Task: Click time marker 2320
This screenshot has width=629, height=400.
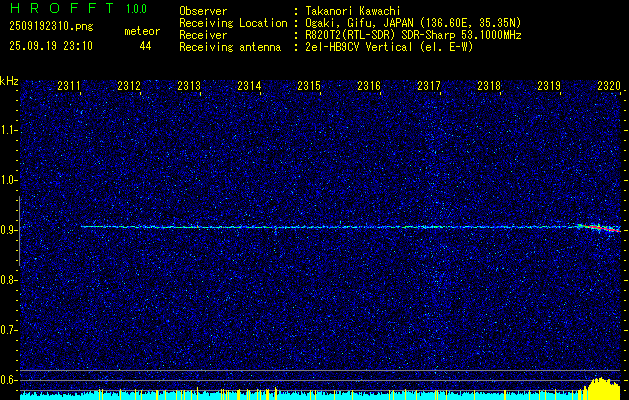Action: [609, 86]
